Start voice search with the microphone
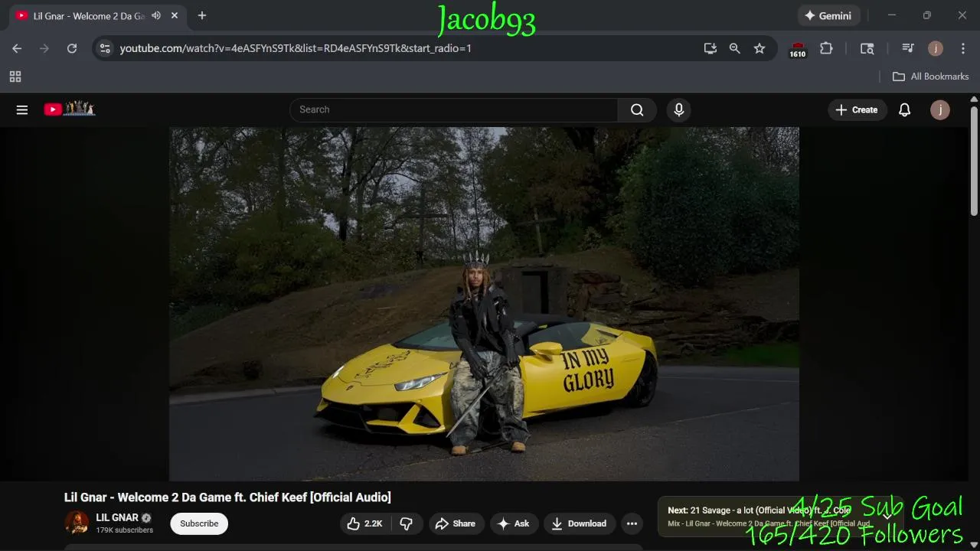 coord(678,109)
